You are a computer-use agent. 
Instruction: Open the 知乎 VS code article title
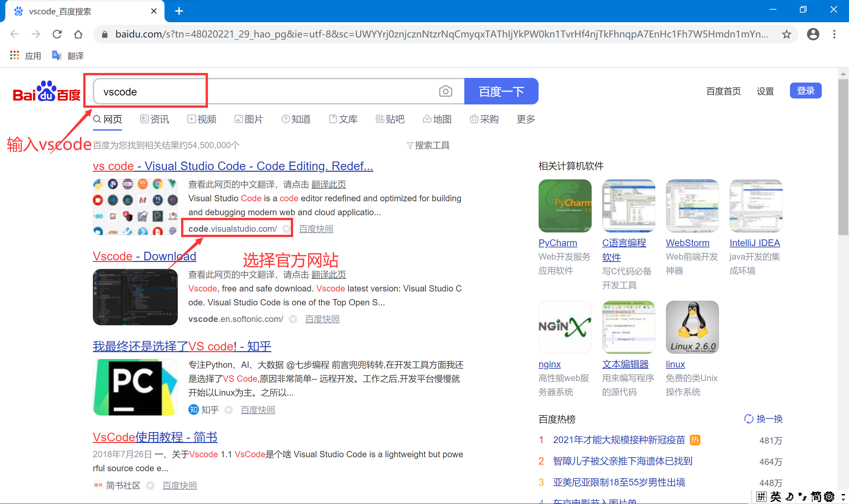point(182,346)
